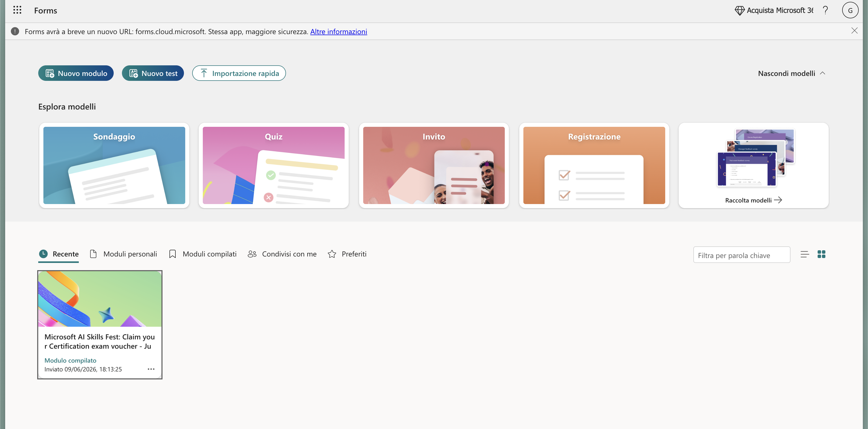Viewport: 868px width, 429px height.
Task: Create a new form with Nuovo modulo
Action: (x=76, y=73)
